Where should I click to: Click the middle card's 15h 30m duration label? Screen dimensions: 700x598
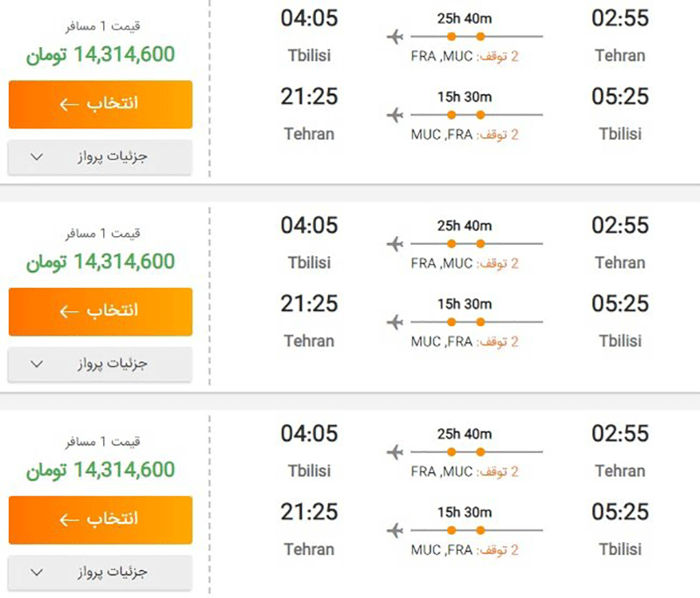pos(465,304)
